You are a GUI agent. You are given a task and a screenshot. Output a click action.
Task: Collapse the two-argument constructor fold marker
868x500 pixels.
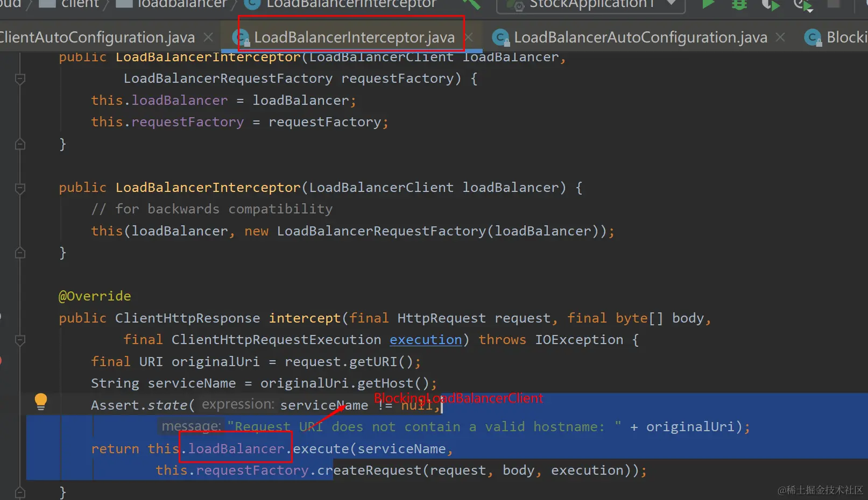point(20,79)
